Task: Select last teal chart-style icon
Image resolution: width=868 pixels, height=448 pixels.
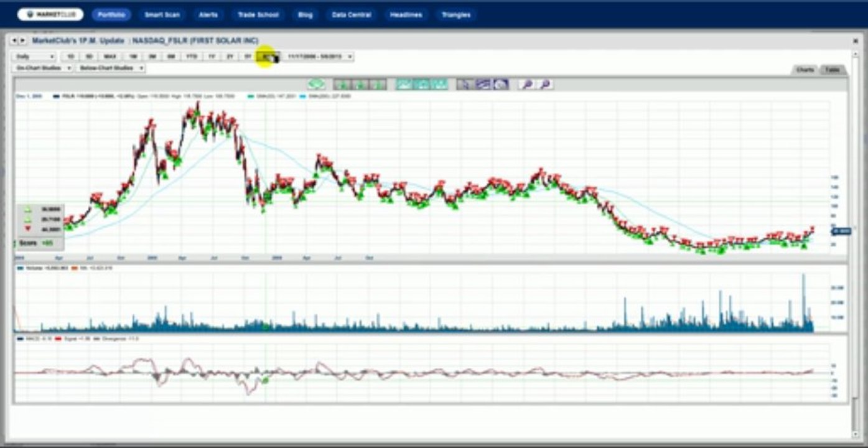Action: pos(440,84)
